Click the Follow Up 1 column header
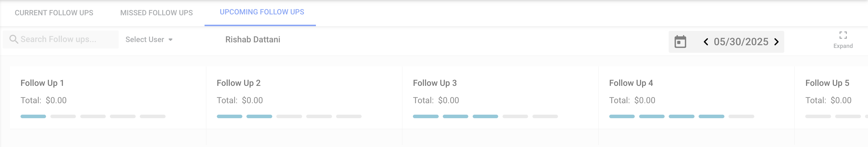Viewport: 868px width, 147px height. coord(42,83)
